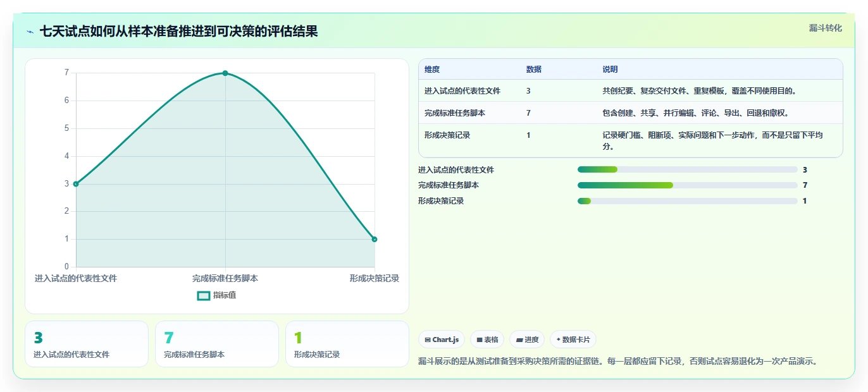The width and height of the screenshot is (868, 392).
Task: Open the data card showing 7
Action: pos(217,344)
